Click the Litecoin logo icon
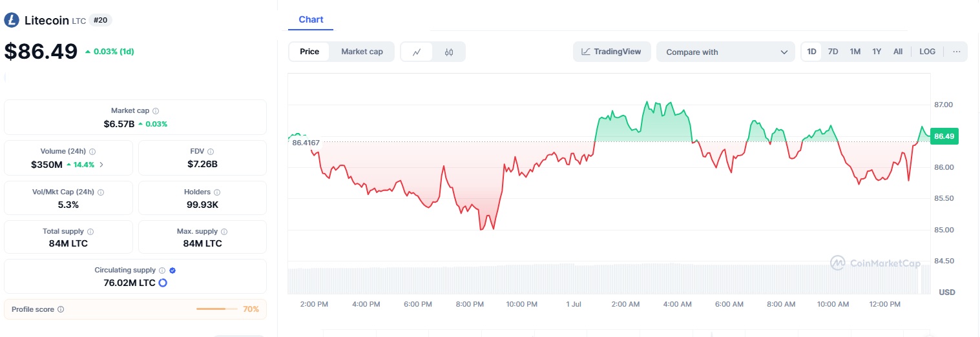980x337 pixels. (12, 21)
